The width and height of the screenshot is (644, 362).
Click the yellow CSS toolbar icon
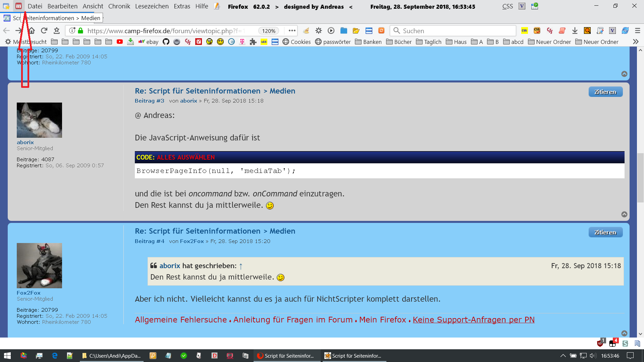tap(524, 31)
